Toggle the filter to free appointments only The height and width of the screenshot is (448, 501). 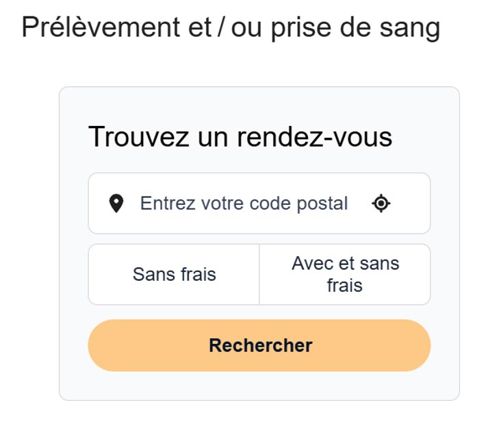pos(174,275)
